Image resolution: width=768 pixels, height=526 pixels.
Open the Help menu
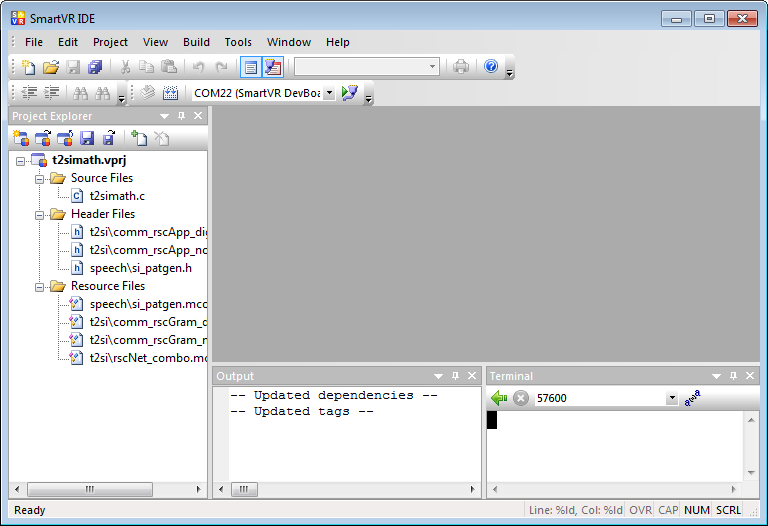(338, 42)
